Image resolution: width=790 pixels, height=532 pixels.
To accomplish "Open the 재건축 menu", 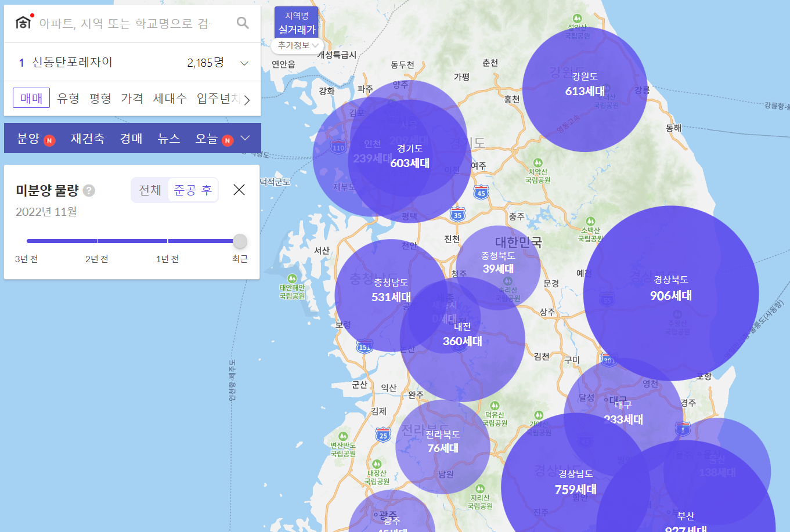I will pyautogui.click(x=88, y=138).
